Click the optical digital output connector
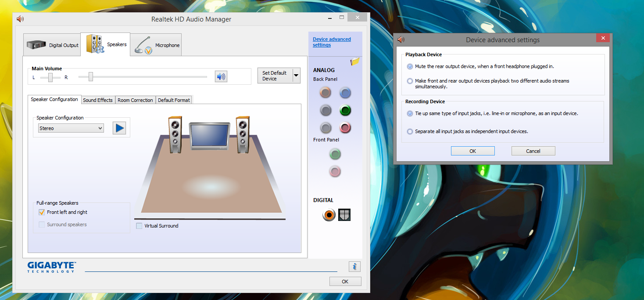 pos(344,215)
